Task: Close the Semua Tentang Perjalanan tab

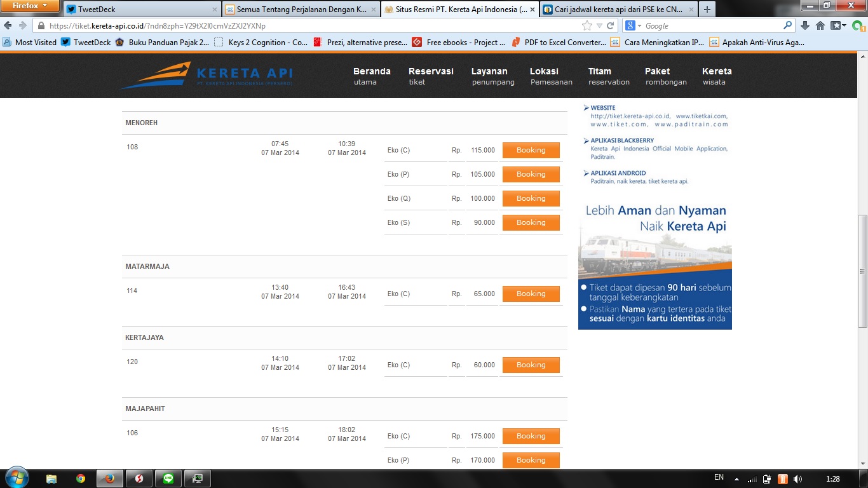Action: click(x=372, y=10)
